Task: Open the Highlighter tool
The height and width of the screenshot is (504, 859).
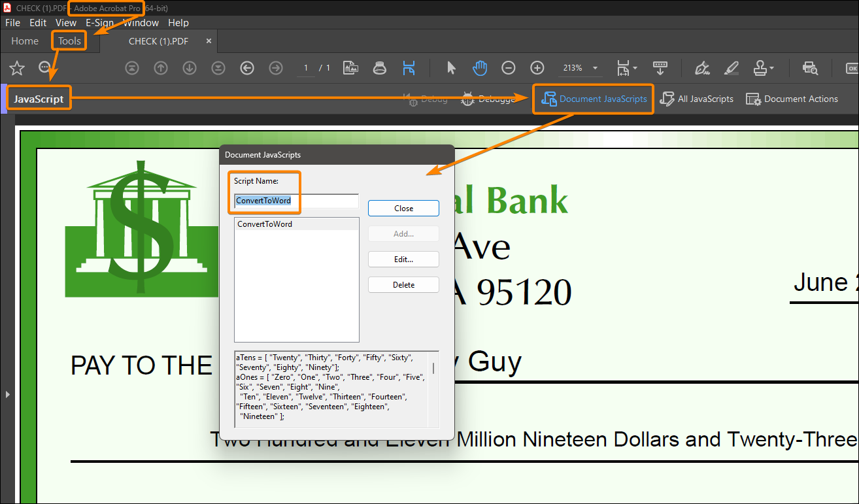Action: (731, 68)
